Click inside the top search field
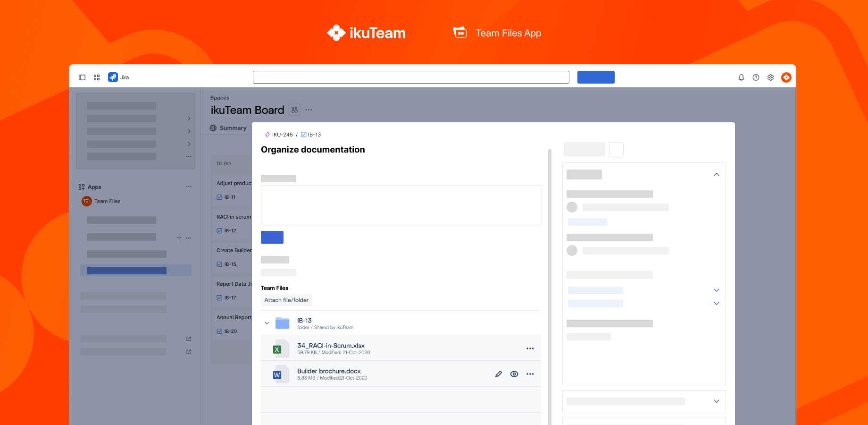The height and width of the screenshot is (425, 868). click(x=411, y=77)
